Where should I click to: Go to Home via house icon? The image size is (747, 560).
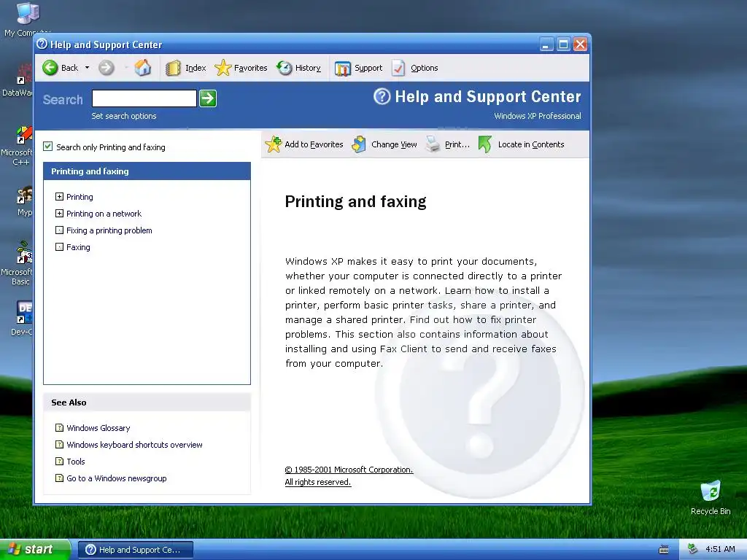[x=142, y=68]
